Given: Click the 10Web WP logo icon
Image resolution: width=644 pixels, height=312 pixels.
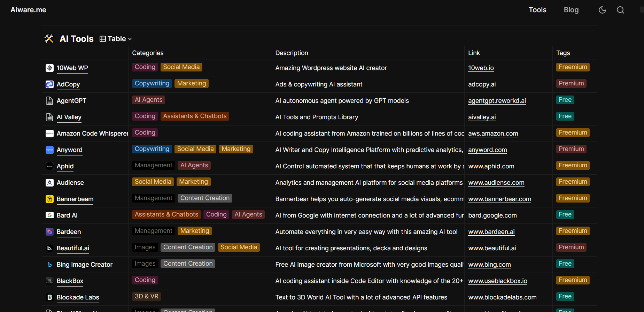Looking at the screenshot, I should 49,68.
